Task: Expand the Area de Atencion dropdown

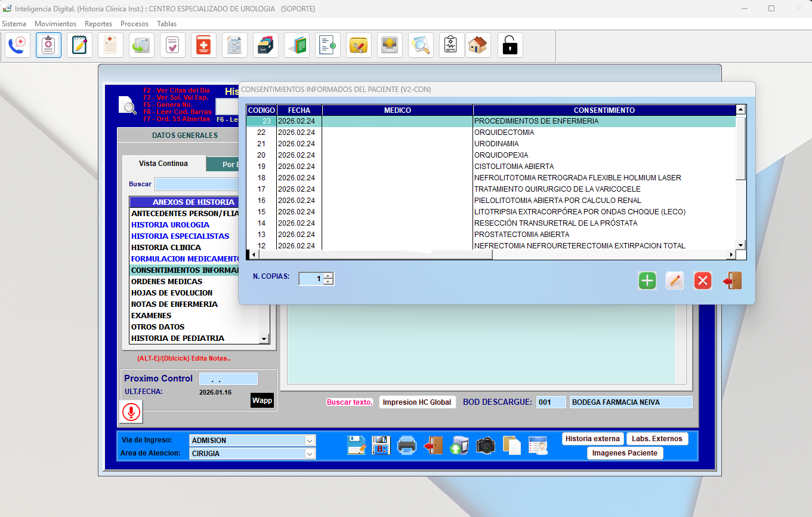Action: [310, 454]
